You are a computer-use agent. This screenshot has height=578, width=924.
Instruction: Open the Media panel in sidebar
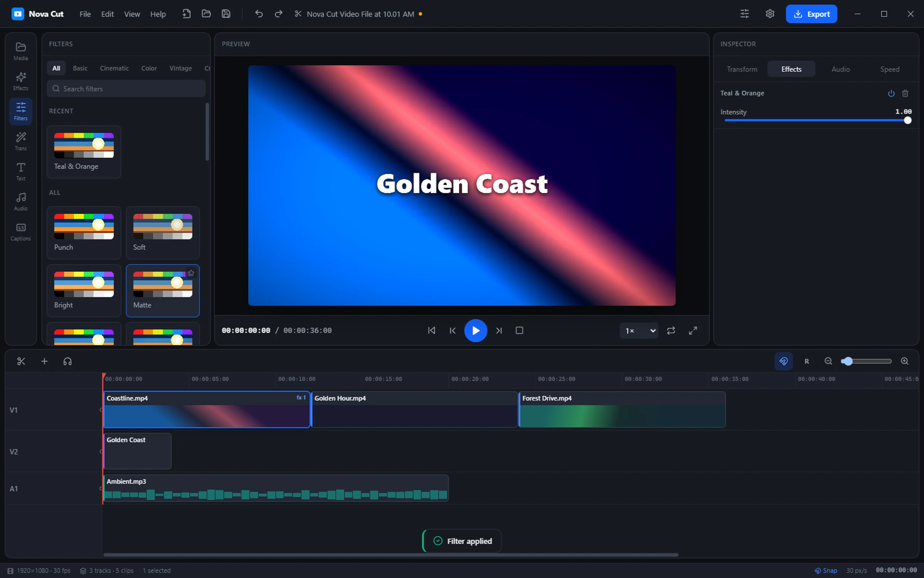click(x=21, y=51)
